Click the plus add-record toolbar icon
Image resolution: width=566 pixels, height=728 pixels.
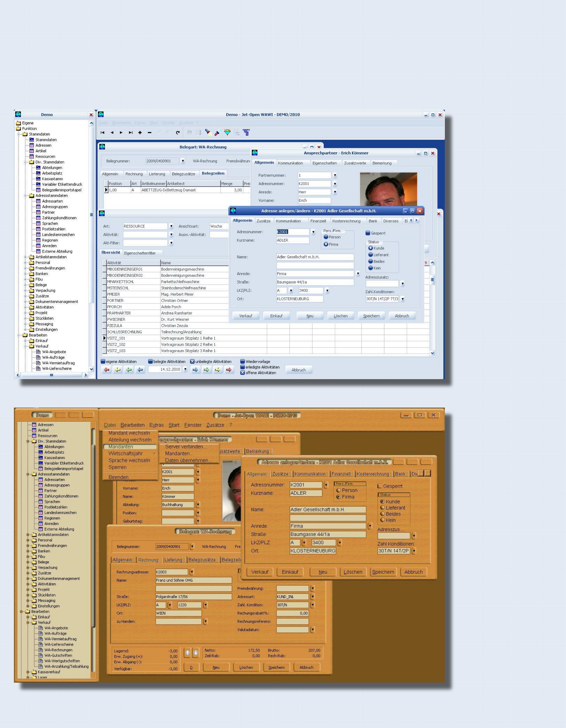point(140,133)
